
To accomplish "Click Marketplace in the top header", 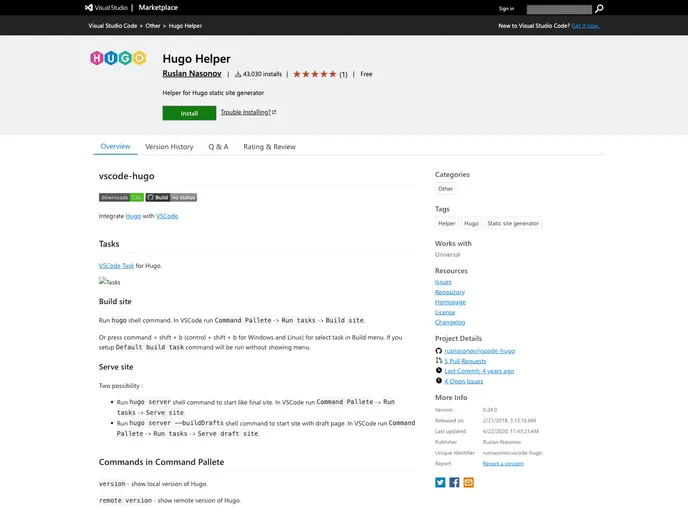I will tap(158, 7).
